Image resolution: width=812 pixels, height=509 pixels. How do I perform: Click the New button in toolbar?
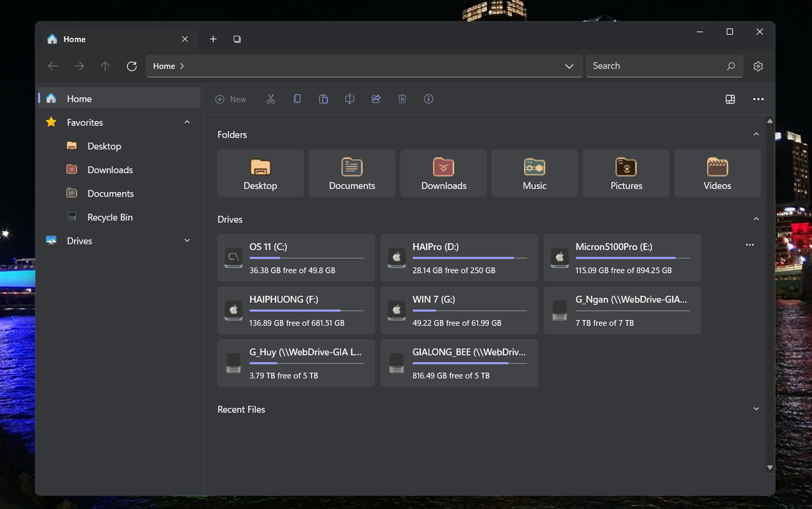(231, 99)
